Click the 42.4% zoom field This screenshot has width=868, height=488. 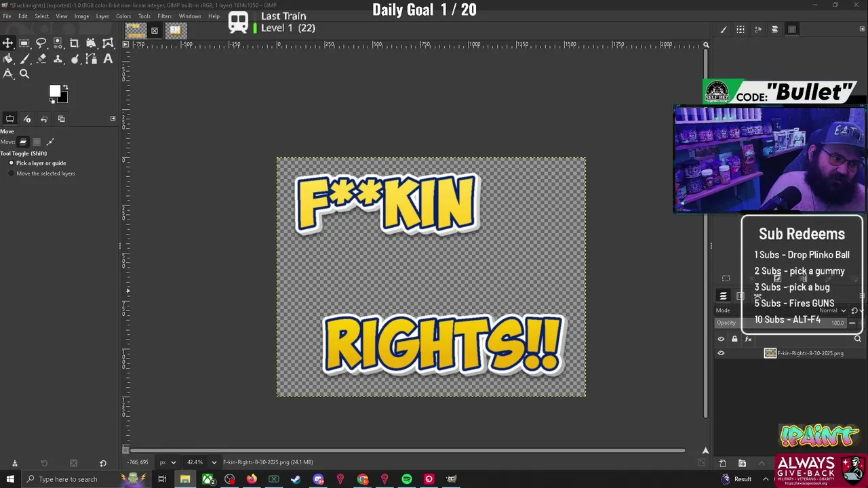click(195, 462)
